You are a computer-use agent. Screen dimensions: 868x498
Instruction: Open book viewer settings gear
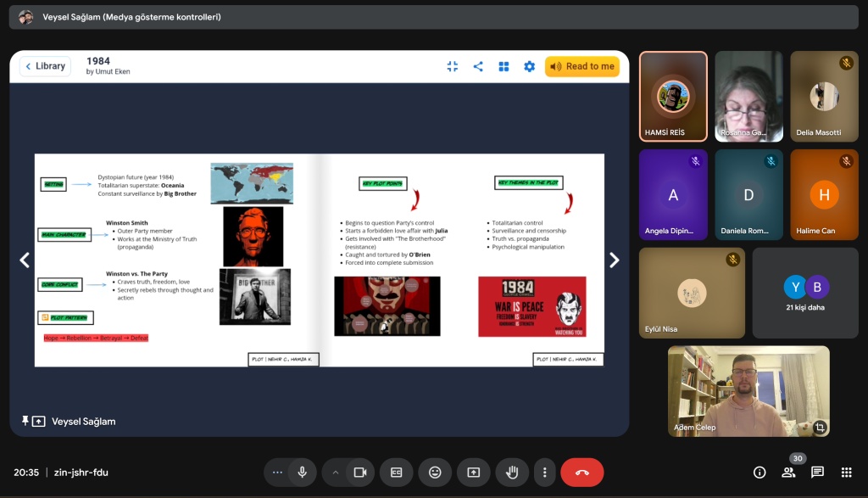[x=529, y=66]
